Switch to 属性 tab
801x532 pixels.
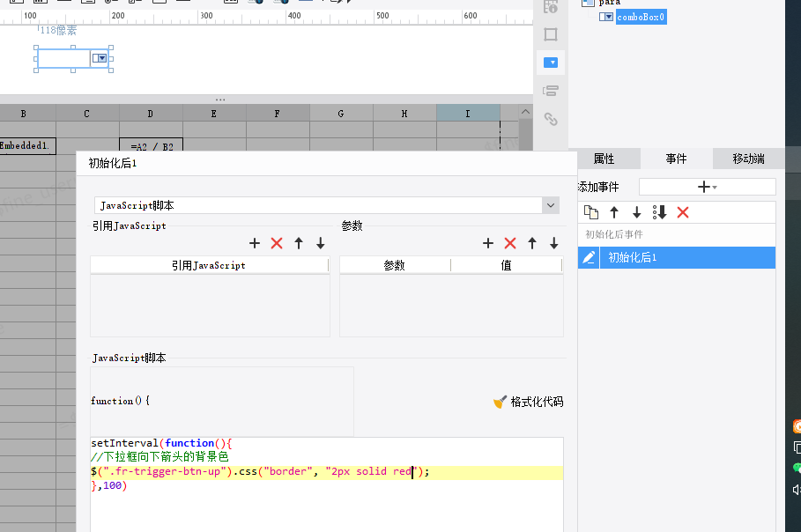604,159
